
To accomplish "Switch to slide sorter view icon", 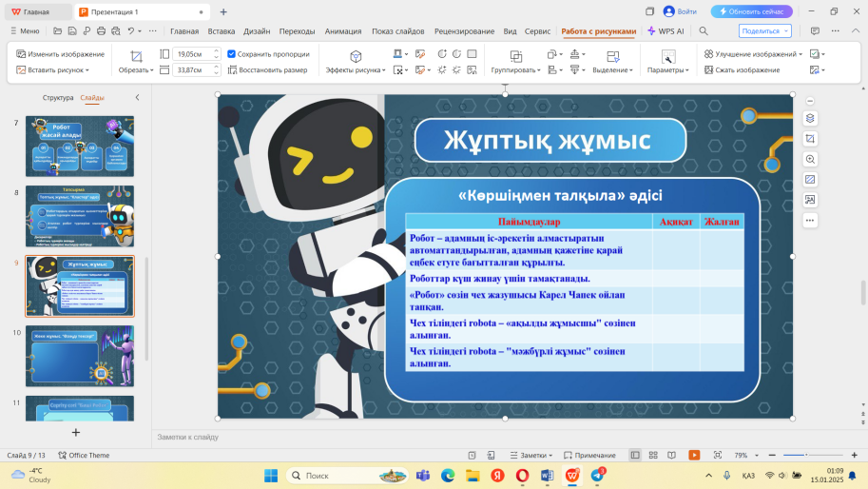I will coord(654,456).
